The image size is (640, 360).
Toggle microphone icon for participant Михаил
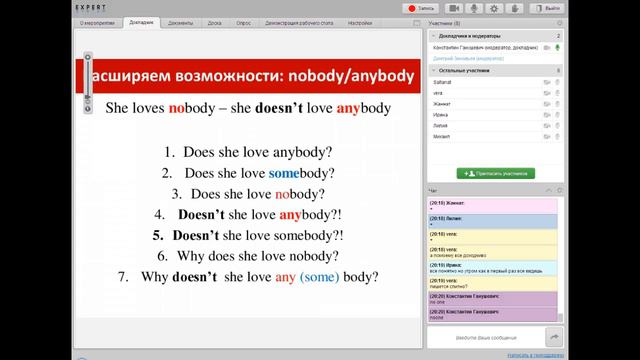click(x=557, y=137)
